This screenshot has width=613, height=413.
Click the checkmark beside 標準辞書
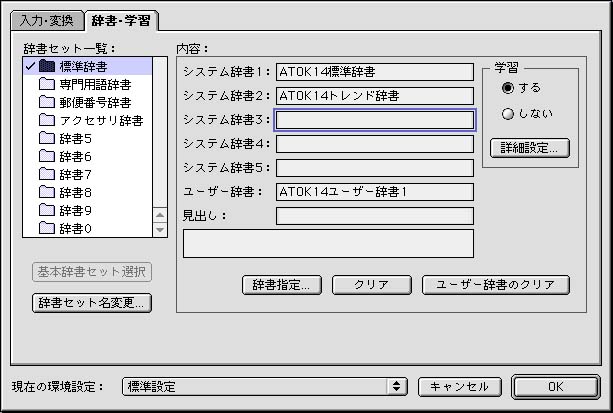(x=30, y=66)
